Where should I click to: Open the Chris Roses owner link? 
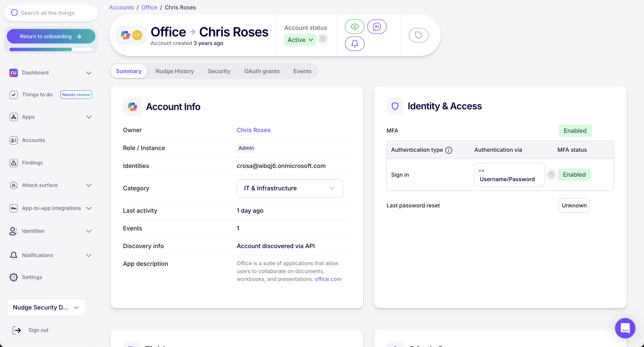pos(253,130)
